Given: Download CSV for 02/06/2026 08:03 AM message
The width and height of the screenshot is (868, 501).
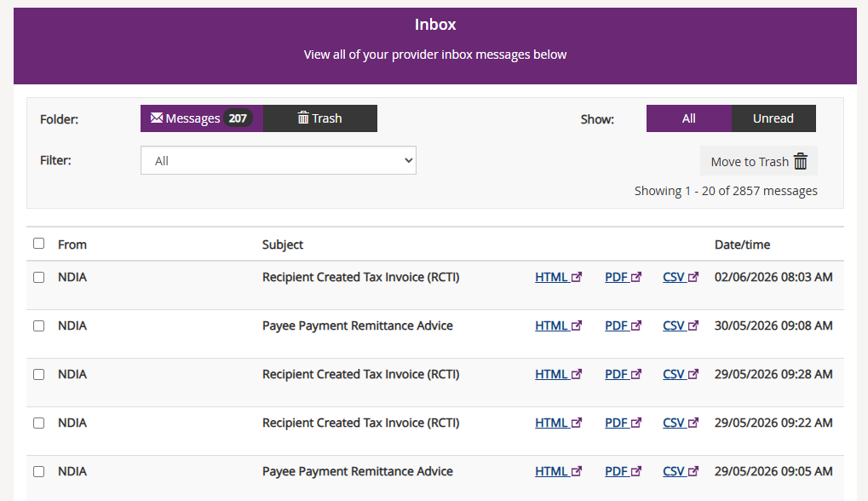Looking at the screenshot, I should click(681, 277).
